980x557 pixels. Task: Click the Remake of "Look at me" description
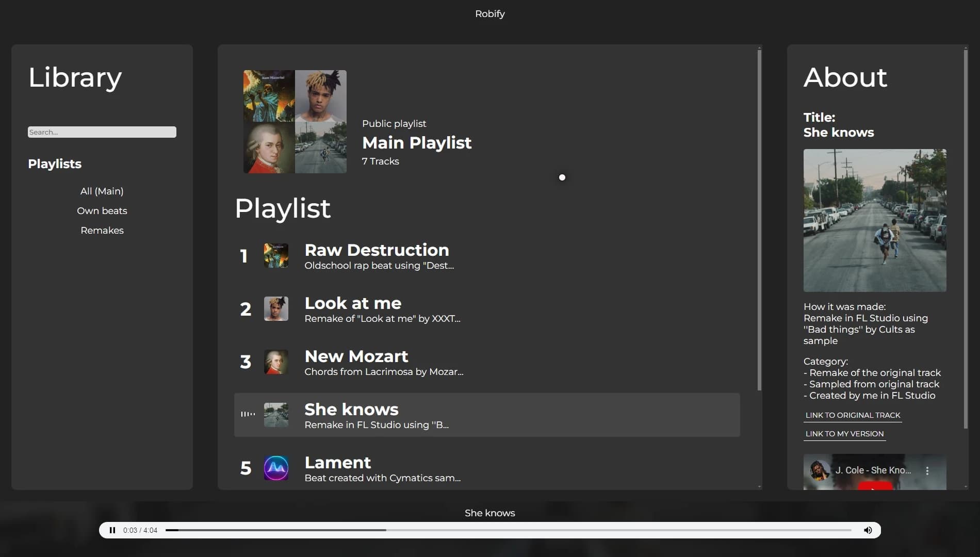click(382, 319)
